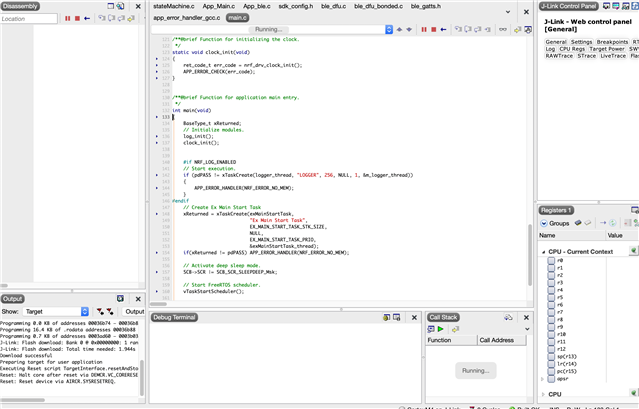The height and width of the screenshot is (409, 639).
Task: Click the light chip icon in Registers toolbar
Action: coord(588,223)
